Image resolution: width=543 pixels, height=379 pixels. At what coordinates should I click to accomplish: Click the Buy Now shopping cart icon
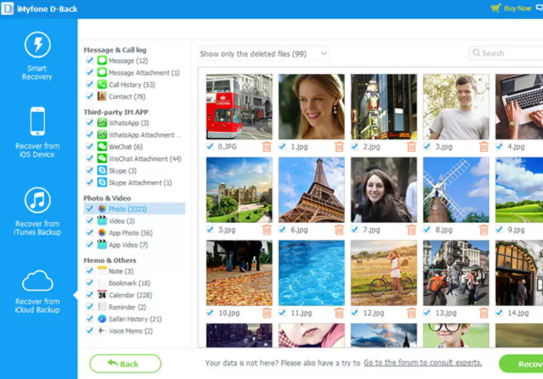coord(496,8)
